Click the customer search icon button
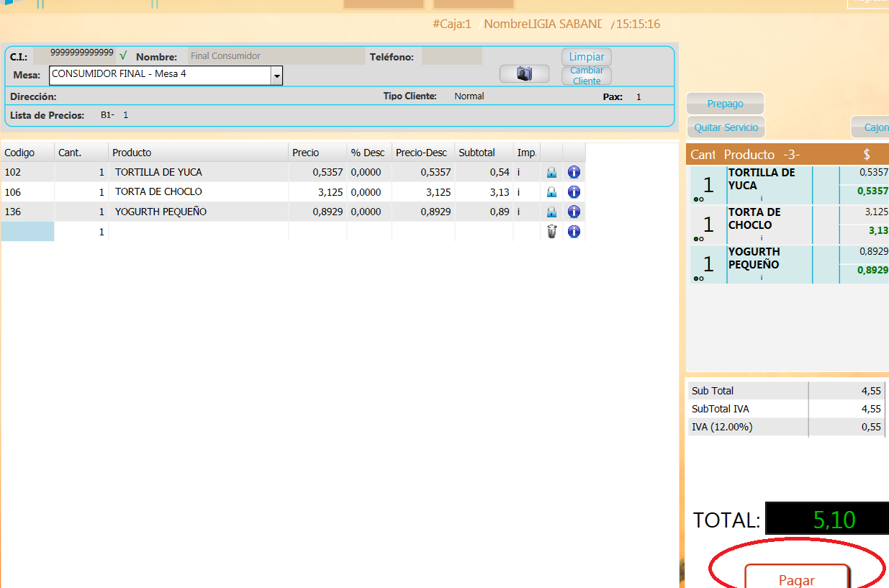Image resolution: width=889 pixels, height=588 pixels. (524, 73)
